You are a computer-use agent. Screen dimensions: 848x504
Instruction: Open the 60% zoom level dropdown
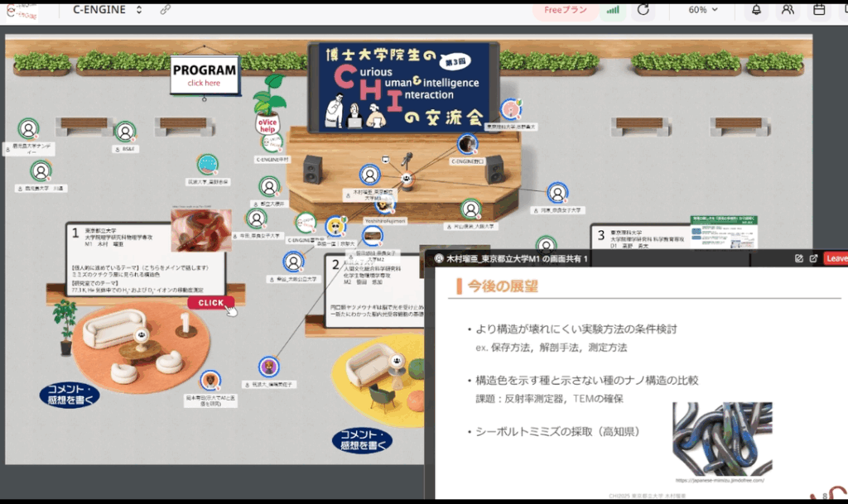pyautogui.click(x=702, y=10)
